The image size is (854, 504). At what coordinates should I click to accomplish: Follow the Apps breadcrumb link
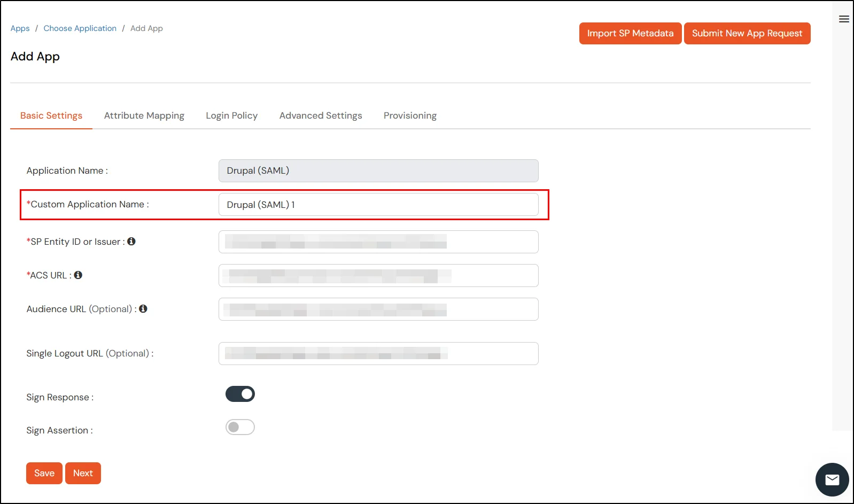coord(20,28)
